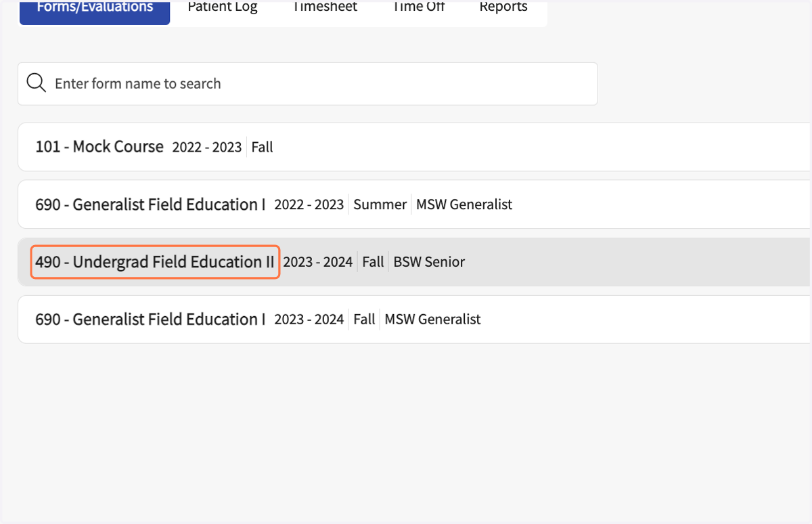Click the magnifying glass search icon

coord(36,83)
